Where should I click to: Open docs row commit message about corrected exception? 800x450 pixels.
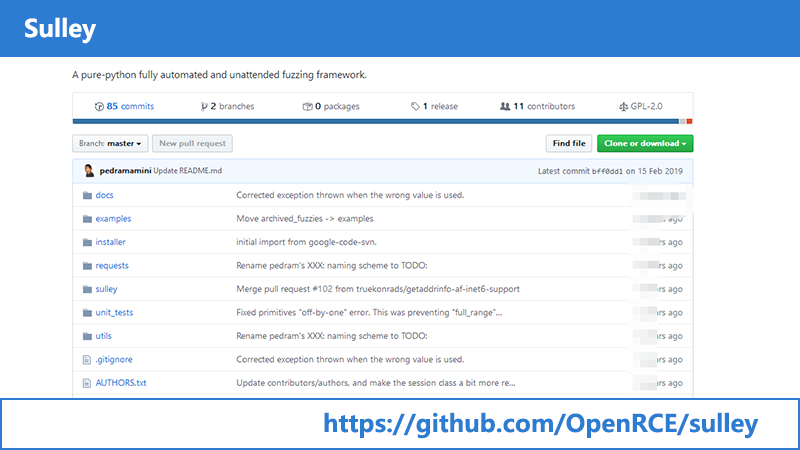(350, 195)
